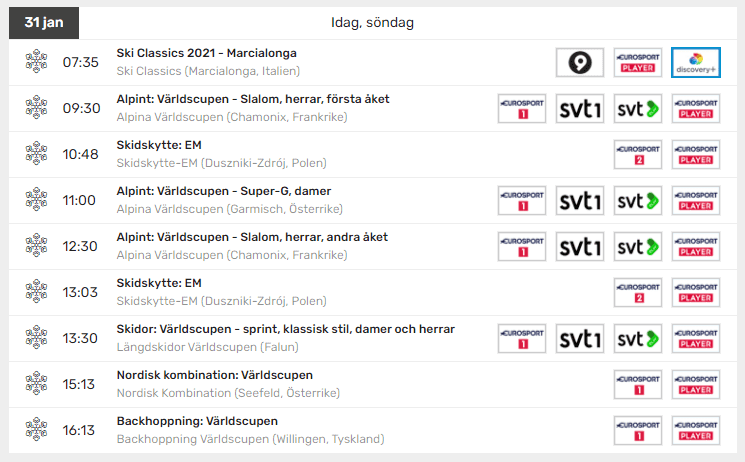Open Ski Classics 2021 - Marcialonga link
This screenshot has width=745, height=462.
click(x=207, y=53)
